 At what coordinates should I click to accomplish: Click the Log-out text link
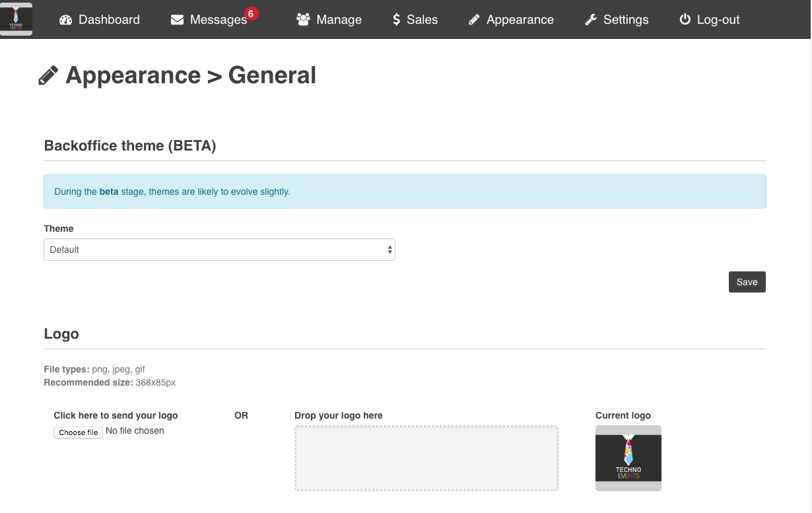[718, 20]
